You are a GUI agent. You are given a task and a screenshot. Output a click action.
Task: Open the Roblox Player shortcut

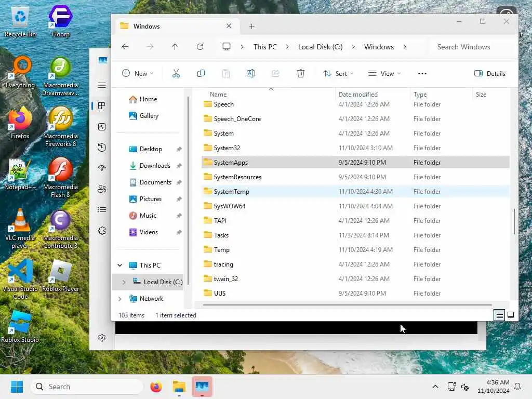pos(60,276)
